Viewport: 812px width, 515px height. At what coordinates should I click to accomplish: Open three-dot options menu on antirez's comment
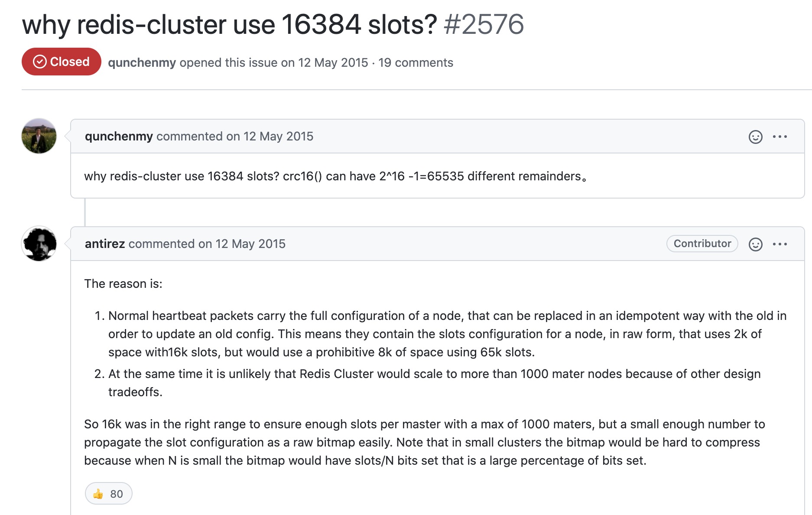(780, 244)
